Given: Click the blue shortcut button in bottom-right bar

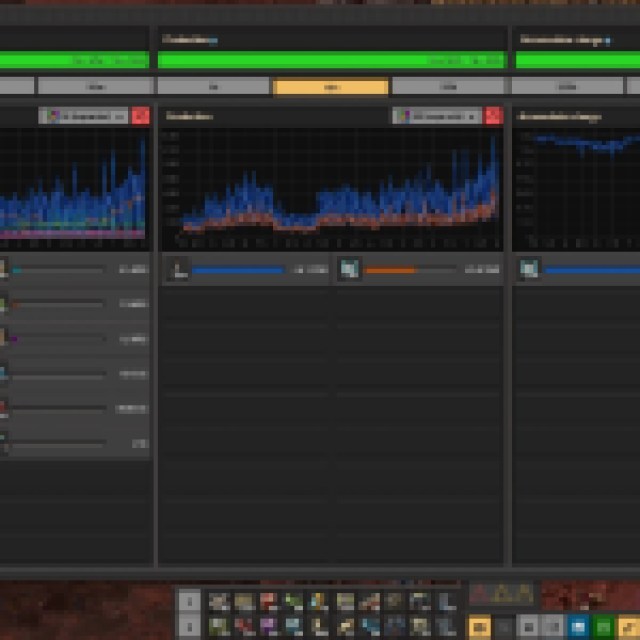Looking at the screenshot, I should [577, 627].
